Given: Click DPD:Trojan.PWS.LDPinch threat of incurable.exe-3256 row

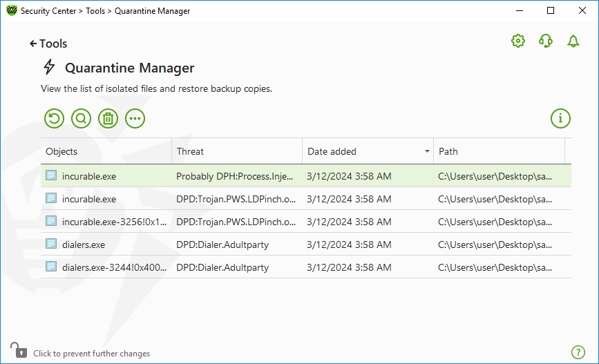Looking at the screenshot, I should pyautogui.click(x=236, y=222).
